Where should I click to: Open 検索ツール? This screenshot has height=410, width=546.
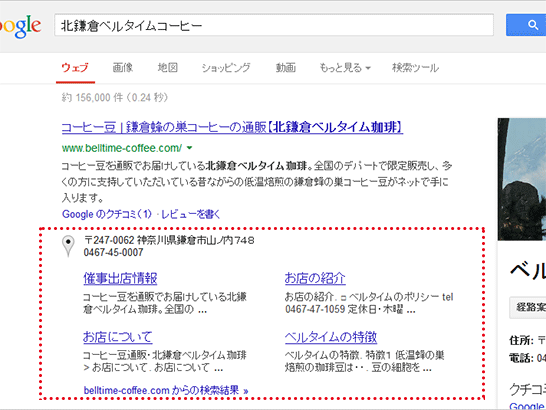(x=415, y=68)
